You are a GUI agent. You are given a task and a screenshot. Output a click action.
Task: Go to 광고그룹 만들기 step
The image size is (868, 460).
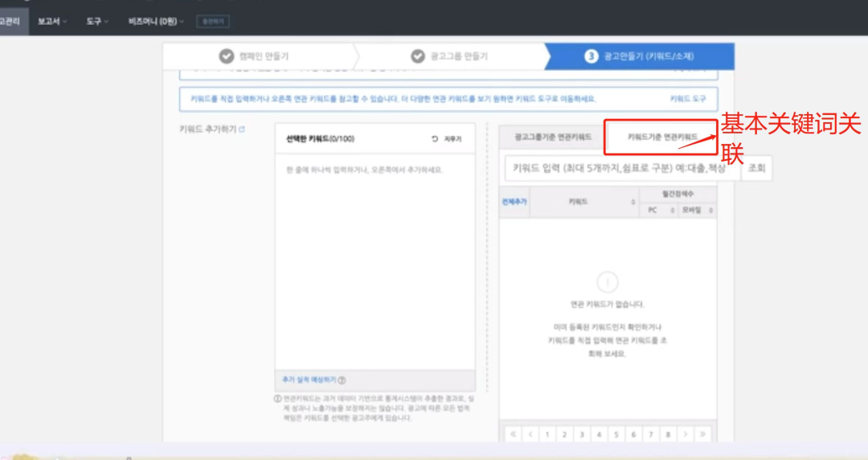pyautogui.click(x=449, y=56)
